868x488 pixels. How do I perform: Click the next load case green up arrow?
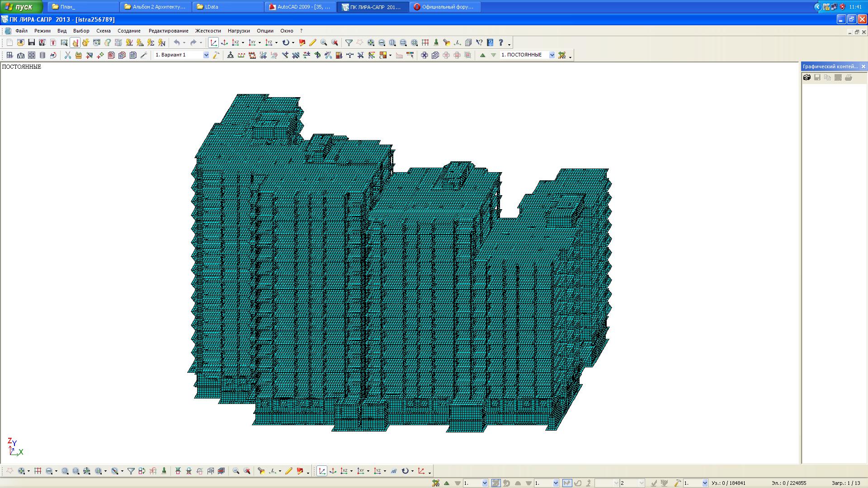click(482, 55)
